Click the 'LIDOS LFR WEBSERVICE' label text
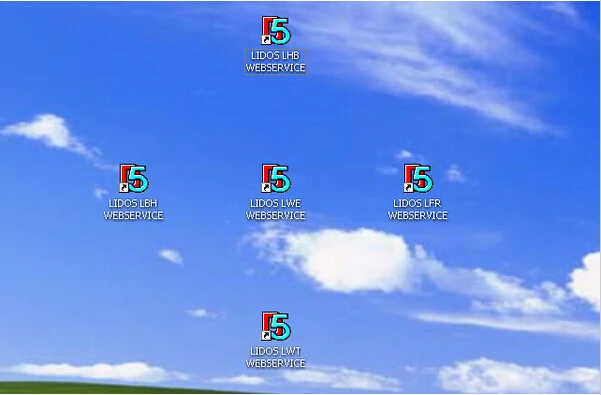 (418, 210)
